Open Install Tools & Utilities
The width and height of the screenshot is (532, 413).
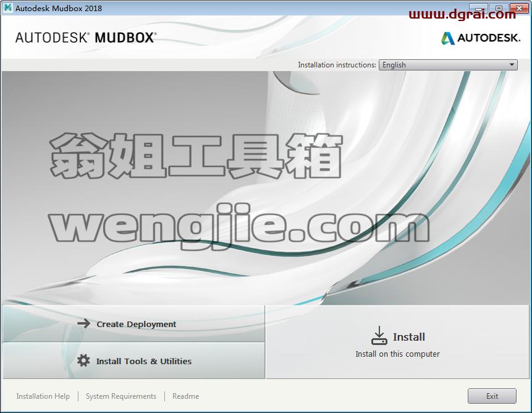click(133, 360)
